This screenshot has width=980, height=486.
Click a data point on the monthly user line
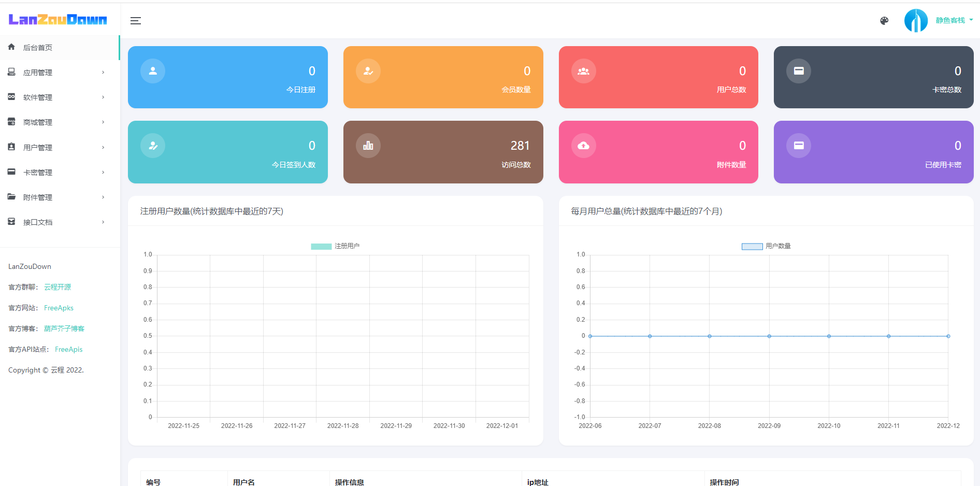pyautogui.click(x=769, y=336)
